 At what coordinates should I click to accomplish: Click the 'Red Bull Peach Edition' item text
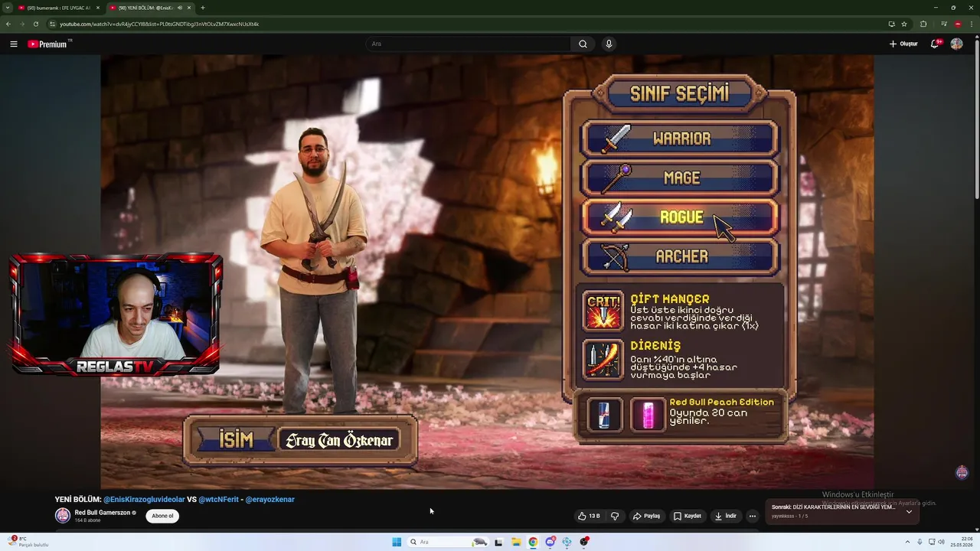pyautogui.click(x=721, y=402)
